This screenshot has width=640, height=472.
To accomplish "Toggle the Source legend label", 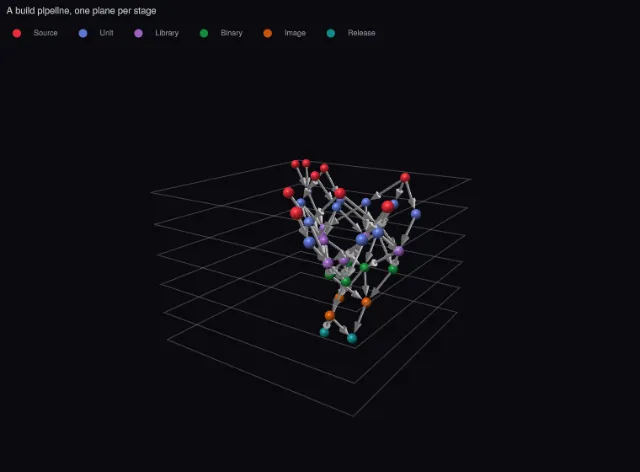I will point(45,33).
